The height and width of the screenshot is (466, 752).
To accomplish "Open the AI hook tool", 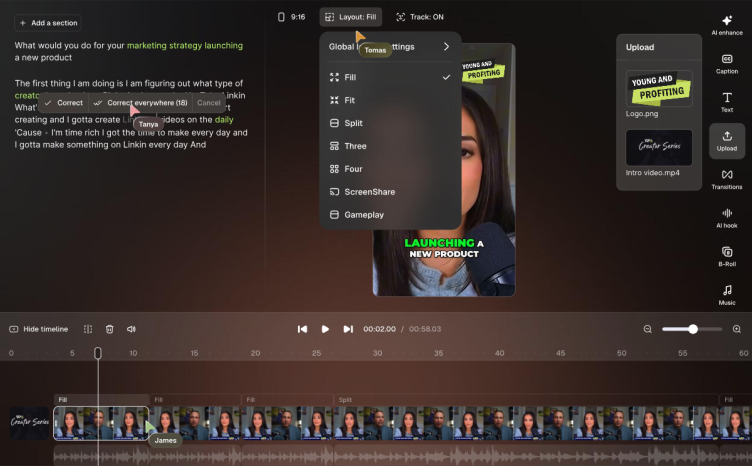I will coord(727,217).
